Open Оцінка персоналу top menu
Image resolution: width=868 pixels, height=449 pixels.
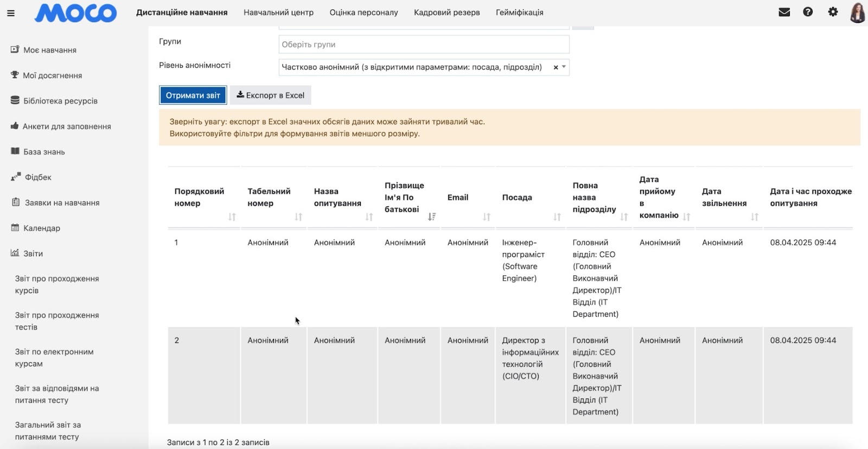363,12
